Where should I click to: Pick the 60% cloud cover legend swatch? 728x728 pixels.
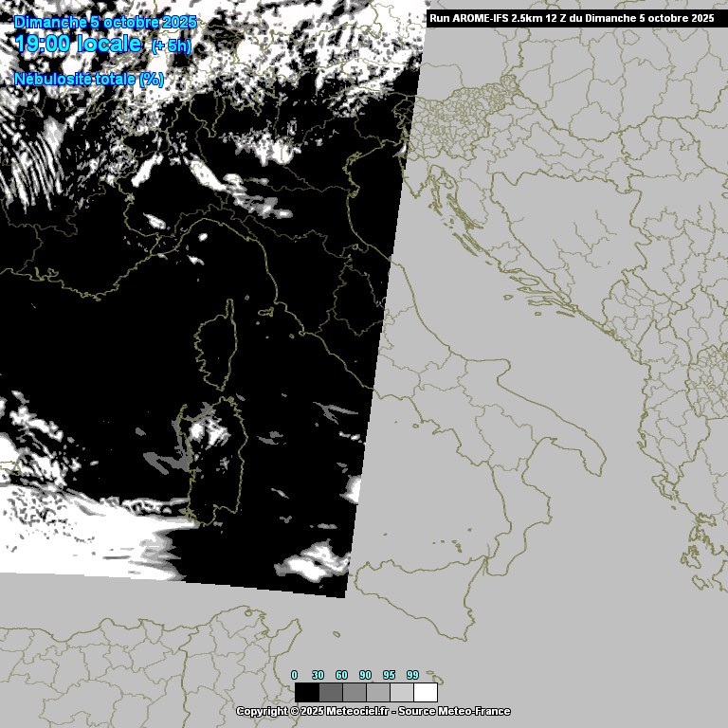pyautogui.click(x=355, y=692)
